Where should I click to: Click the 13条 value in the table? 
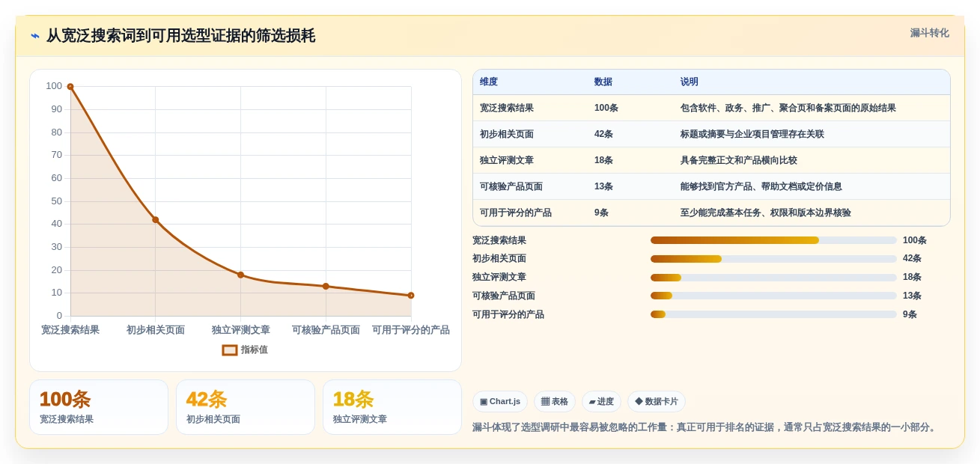(603, 186)
